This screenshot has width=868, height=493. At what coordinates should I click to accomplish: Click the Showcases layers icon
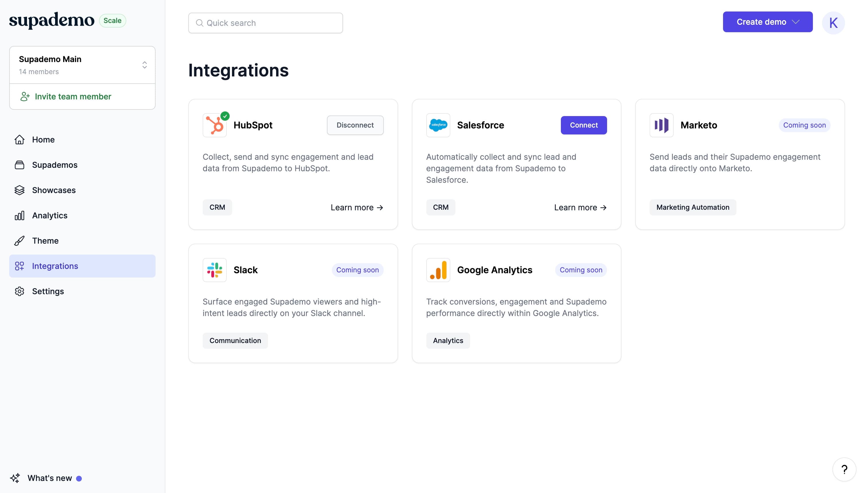[x=19, y=190]
